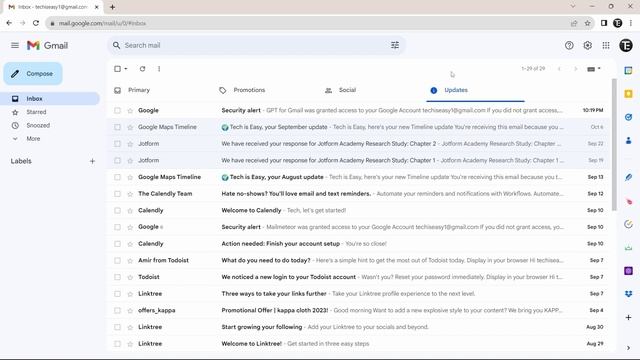Refresh the inbox
This screenshot has height=360, width=640.
click(142, 69)
